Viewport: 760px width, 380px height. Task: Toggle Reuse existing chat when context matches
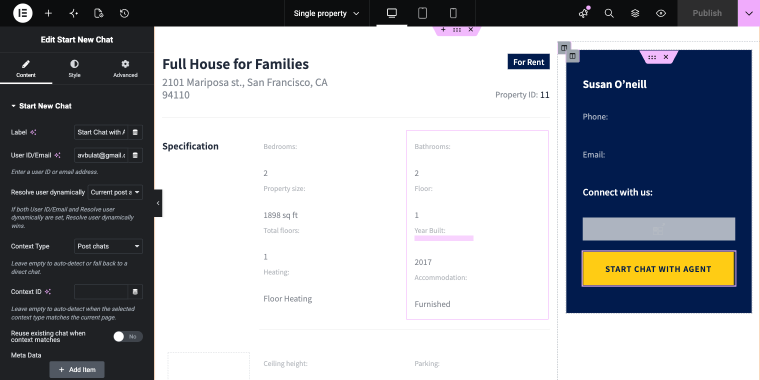[x=128, y=336]
